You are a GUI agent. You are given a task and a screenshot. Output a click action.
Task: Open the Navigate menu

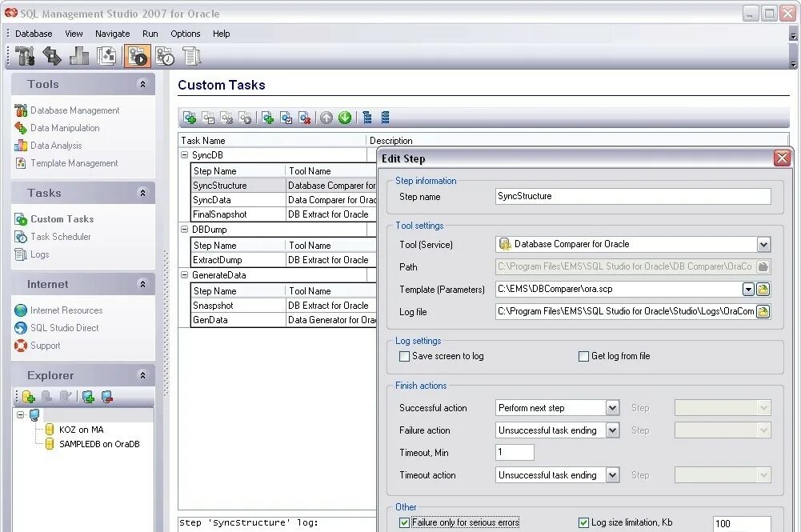[x=112, y=34]
